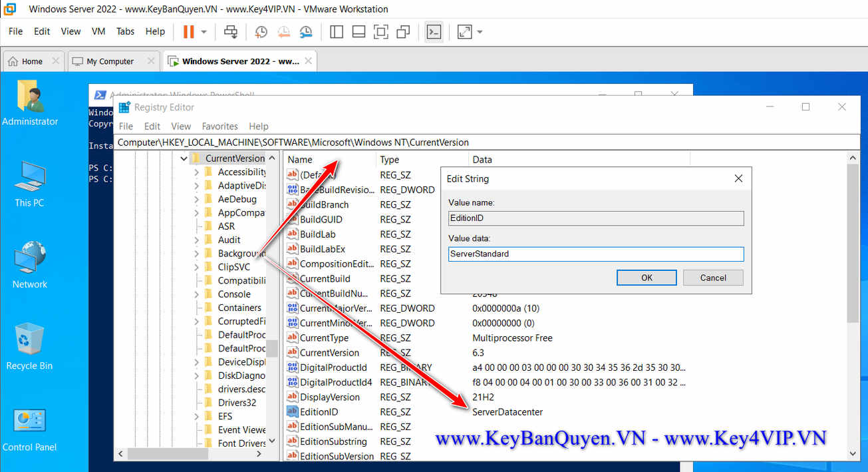Click the registry path address bar
Screen dimensions: 868x472
(x=487, y=142)
